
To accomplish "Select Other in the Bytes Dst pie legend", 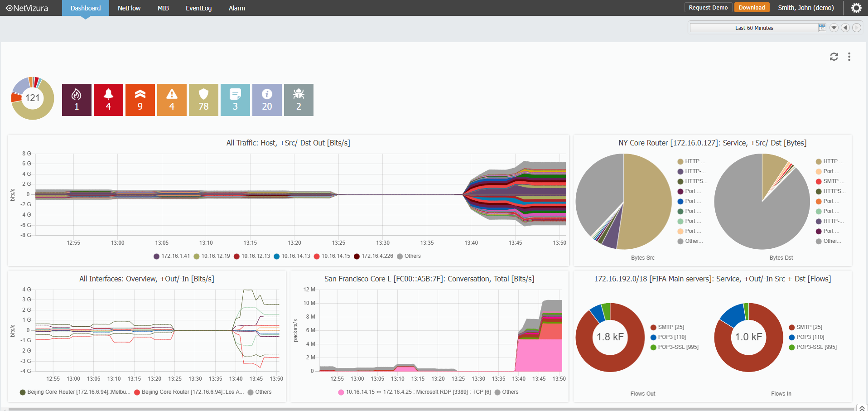I will (x=829, y=241).
